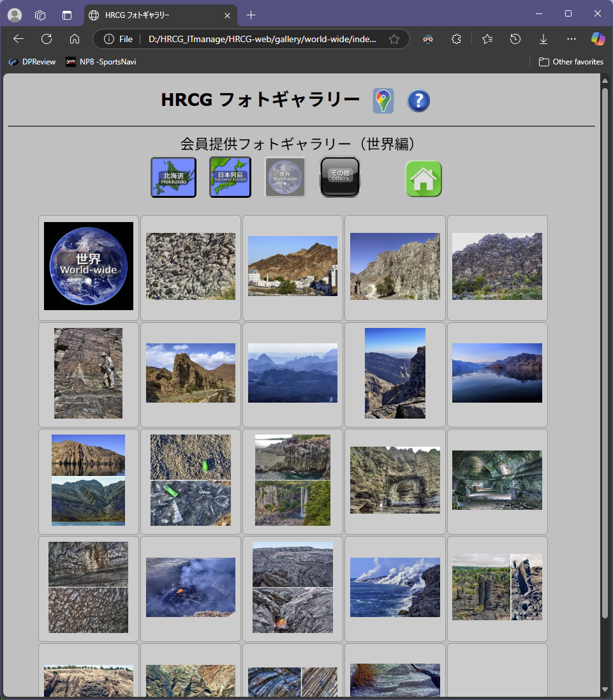Open browser extensions puzzle icon

pos(456,40)
